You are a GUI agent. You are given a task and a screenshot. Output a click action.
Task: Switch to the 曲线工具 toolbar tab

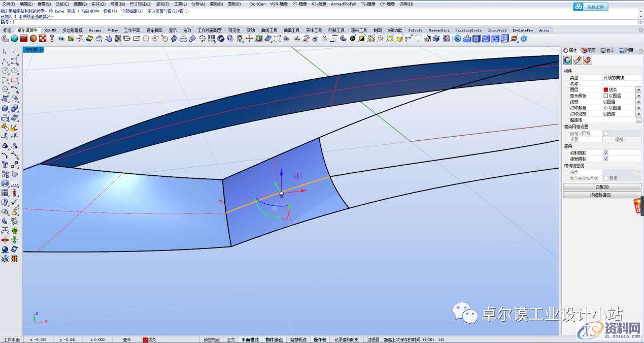coord(269,30)
